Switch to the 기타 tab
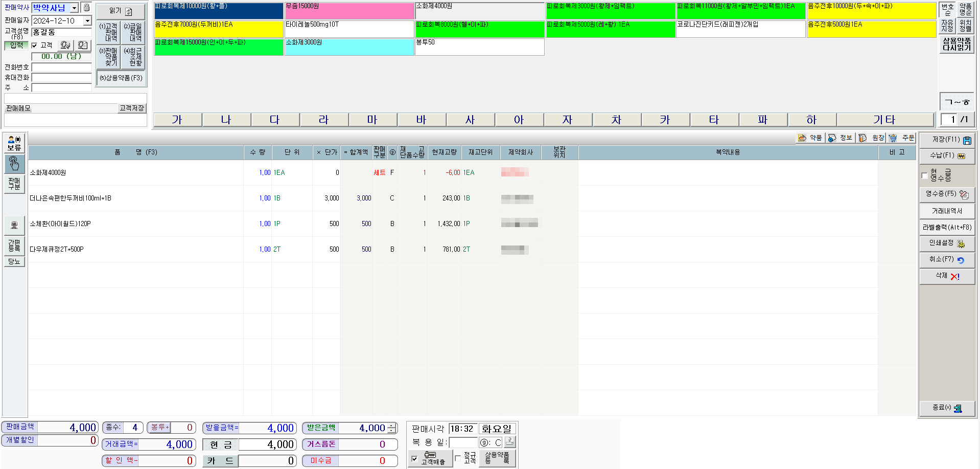Screen dimensions: 980x469 885,120
